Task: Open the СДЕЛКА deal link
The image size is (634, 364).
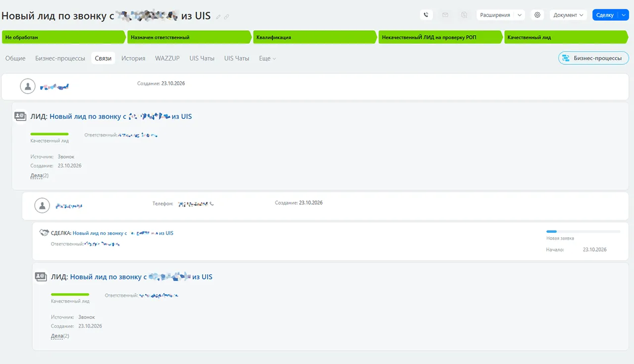Action: click(123, 233)
